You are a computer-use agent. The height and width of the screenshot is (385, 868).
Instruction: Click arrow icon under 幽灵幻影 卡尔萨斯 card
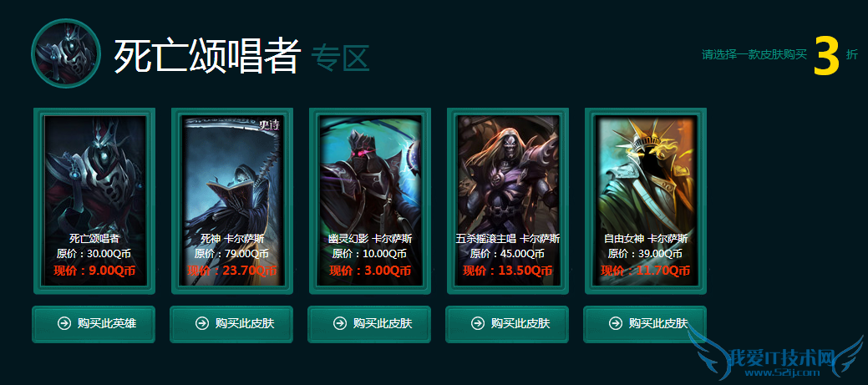[x=340, y=323]
